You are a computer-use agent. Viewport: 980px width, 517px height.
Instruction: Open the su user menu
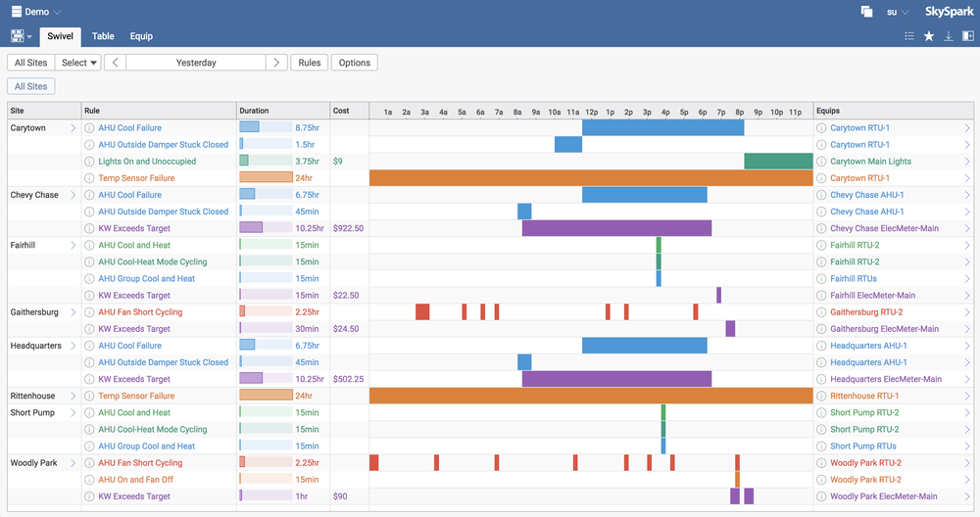(897, 12)
